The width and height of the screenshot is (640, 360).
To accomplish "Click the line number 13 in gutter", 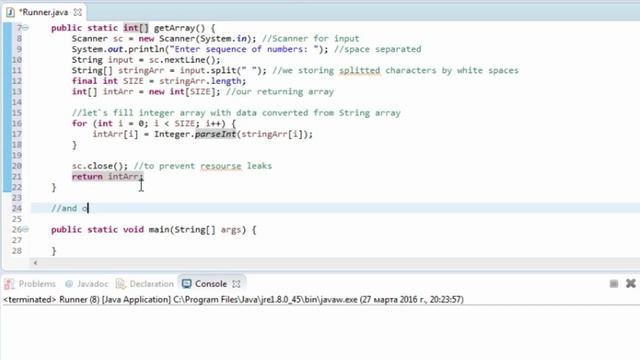I will click(x=17, y=91).
